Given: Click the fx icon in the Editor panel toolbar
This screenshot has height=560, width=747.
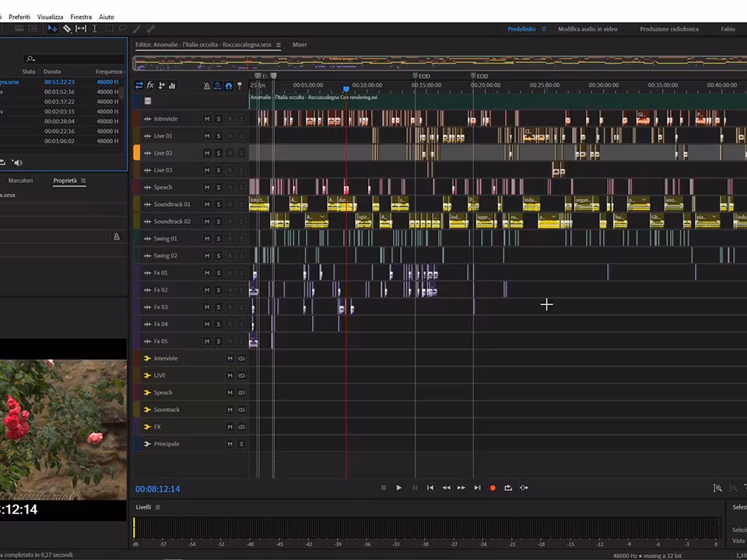Looking at the screenshot, I should tap(149, 86).
